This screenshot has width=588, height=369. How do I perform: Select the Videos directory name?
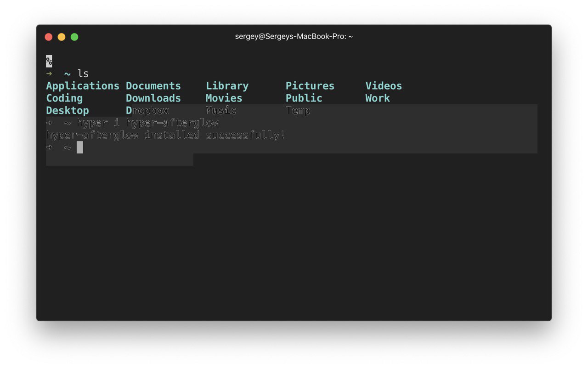[x=384, y=86]
